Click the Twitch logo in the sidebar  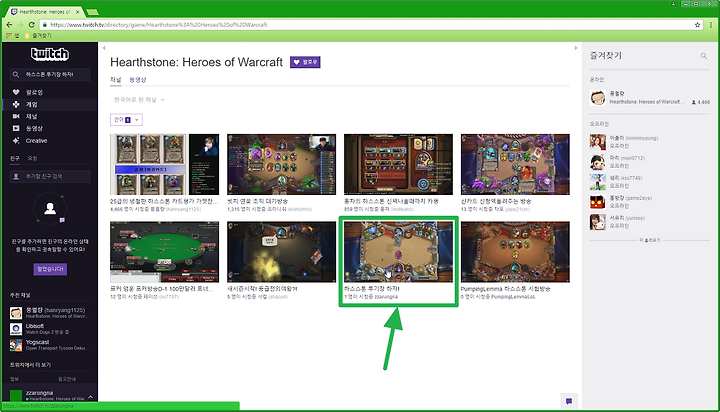(50, 54)
